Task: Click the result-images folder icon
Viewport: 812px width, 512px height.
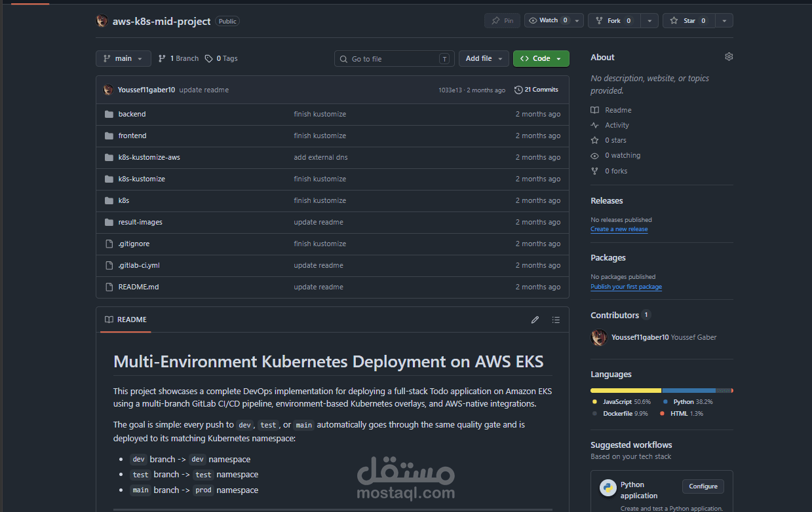Action: pos(109,222)
